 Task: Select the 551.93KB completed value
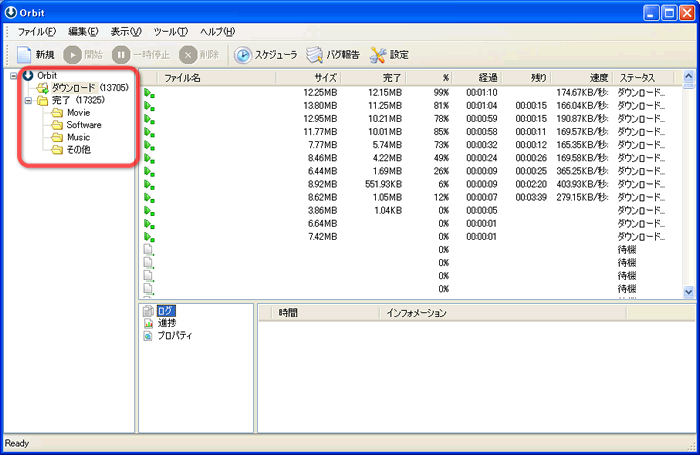(383, 184)
